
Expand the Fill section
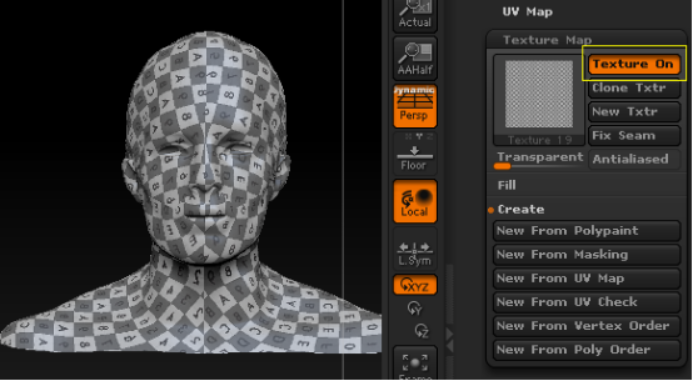[507, 186]
